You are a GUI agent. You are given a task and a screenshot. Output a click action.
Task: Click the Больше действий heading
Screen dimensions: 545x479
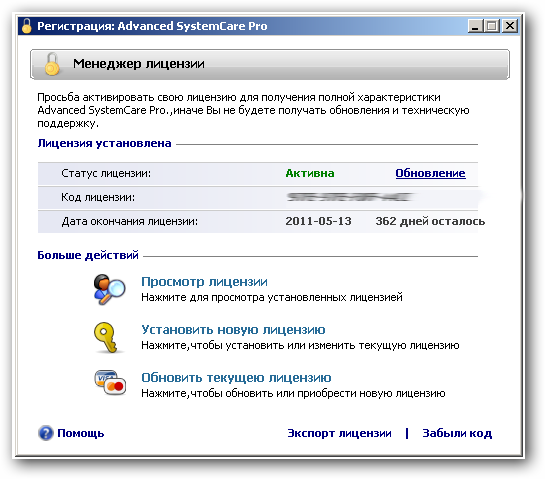(x=88, y=255)
